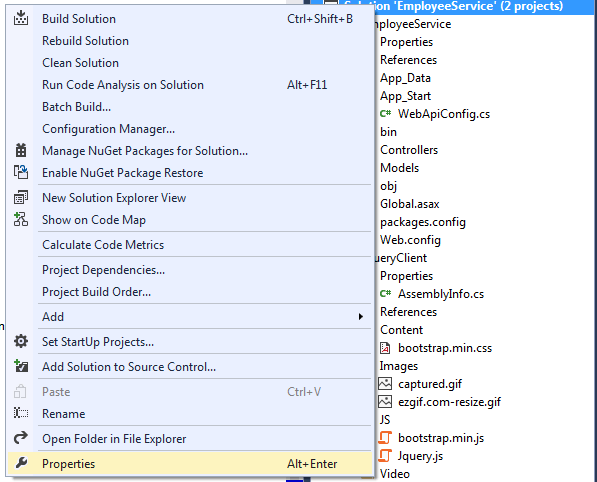597x482 pixels.
Task: Click the Rename menu entry
Action: coord(189,413)
